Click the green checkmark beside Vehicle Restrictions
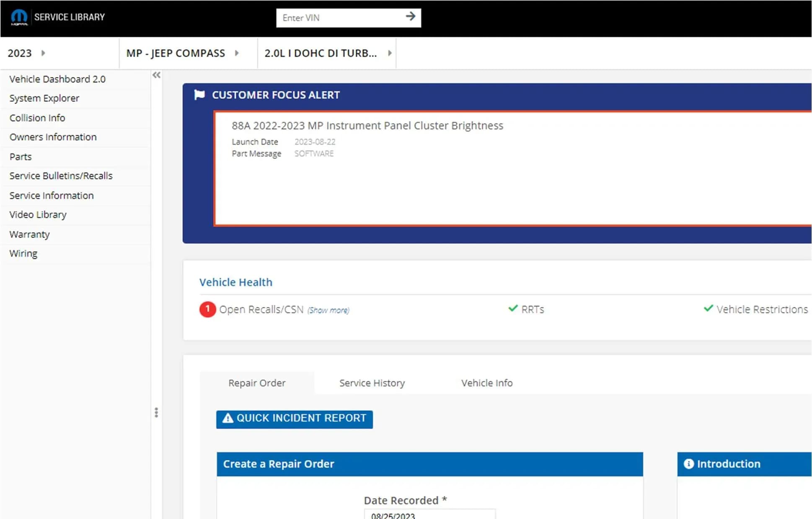Image resolution: width=812 pixels, height=519 pixels. pos(708,309)
